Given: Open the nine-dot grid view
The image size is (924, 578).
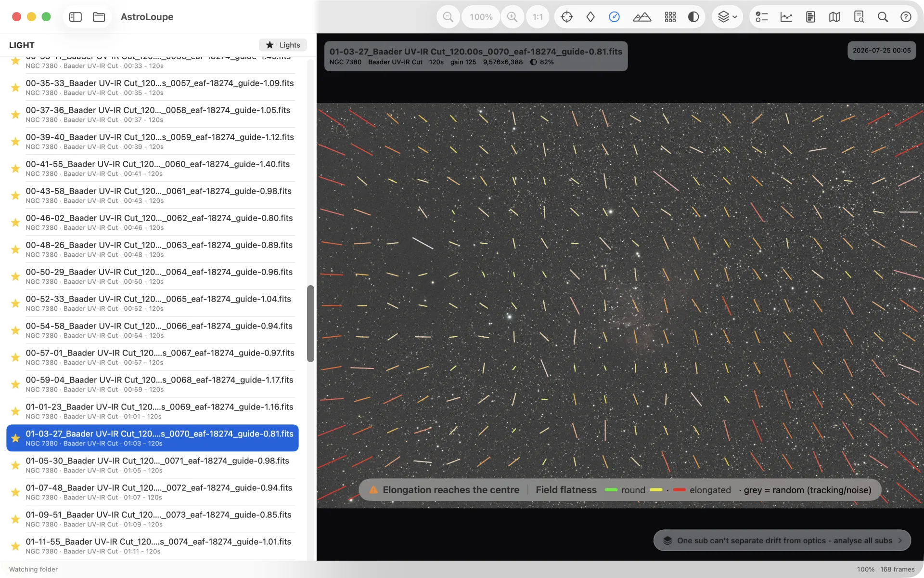Looking at the screenshot, I should [670, 17].
